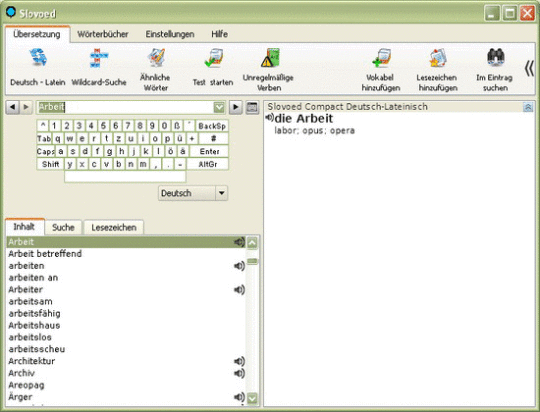Click the word list scrollbar thumb
The image size is (540, 412).
pos(252,261)
